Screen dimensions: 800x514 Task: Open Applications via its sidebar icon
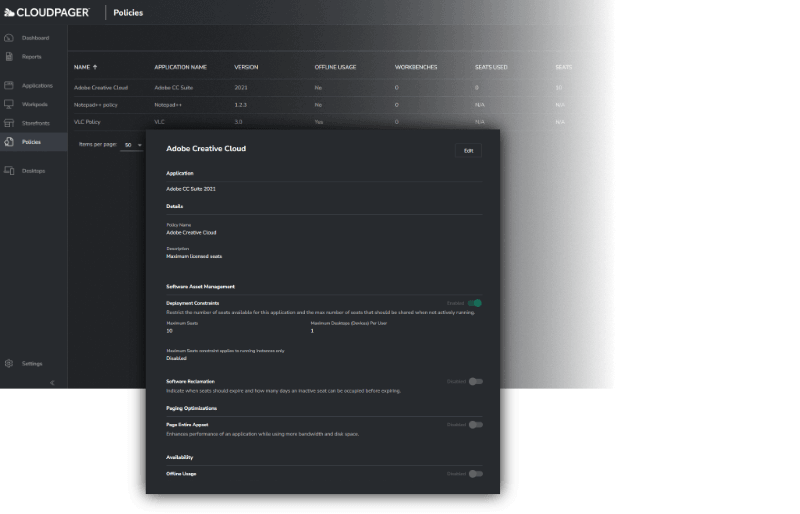pyautogui.click(x=9, y=85)
